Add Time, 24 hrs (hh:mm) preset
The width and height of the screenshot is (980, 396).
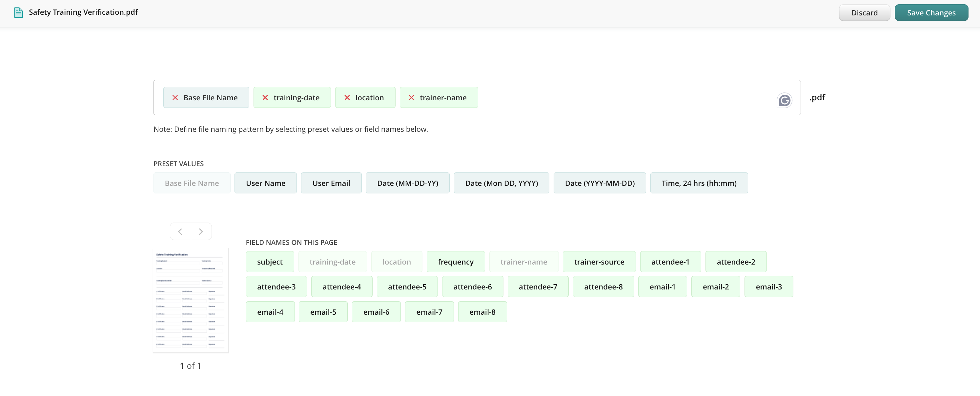pyautogui.click(x=699, y=183)
